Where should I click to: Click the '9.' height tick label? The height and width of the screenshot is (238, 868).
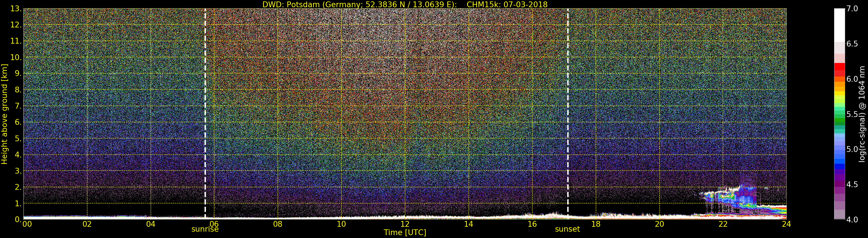(x=18, y=73)
